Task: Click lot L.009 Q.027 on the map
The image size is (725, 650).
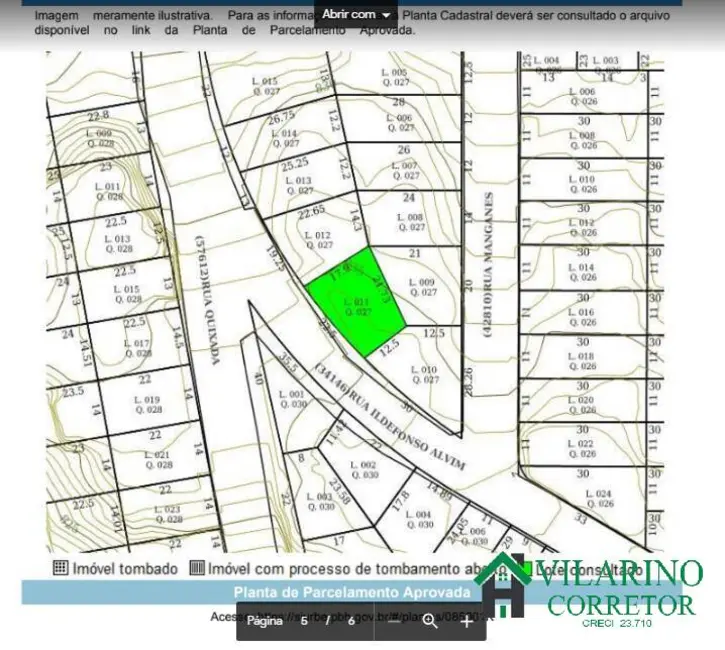Action: tap(425, 288)
